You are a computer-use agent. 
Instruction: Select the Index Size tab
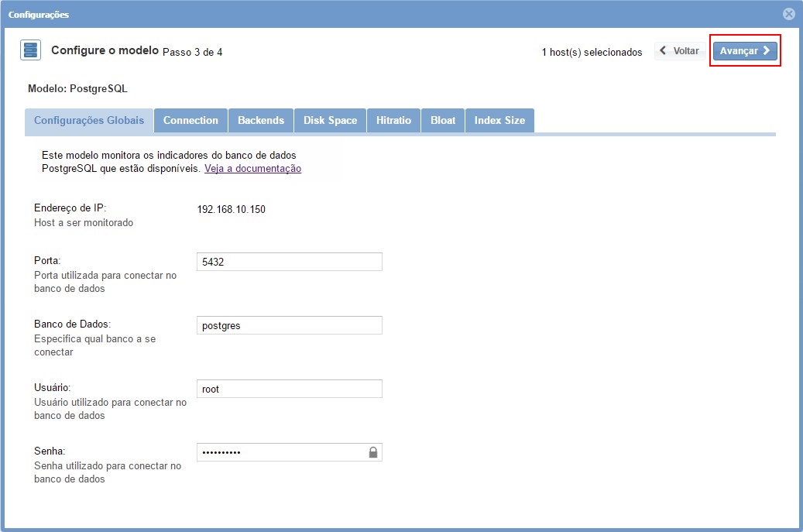tap(499, 121)
